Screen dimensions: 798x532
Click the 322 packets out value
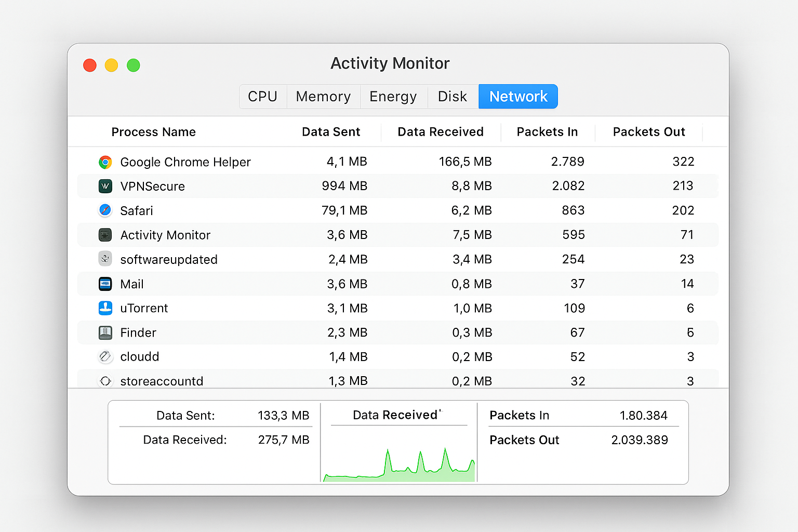[x=683, y=162]
